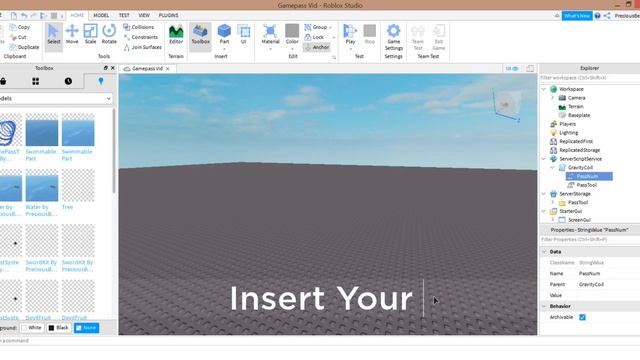Click the Value property field
Screen dimensions: 640x360
click(608, 295)
